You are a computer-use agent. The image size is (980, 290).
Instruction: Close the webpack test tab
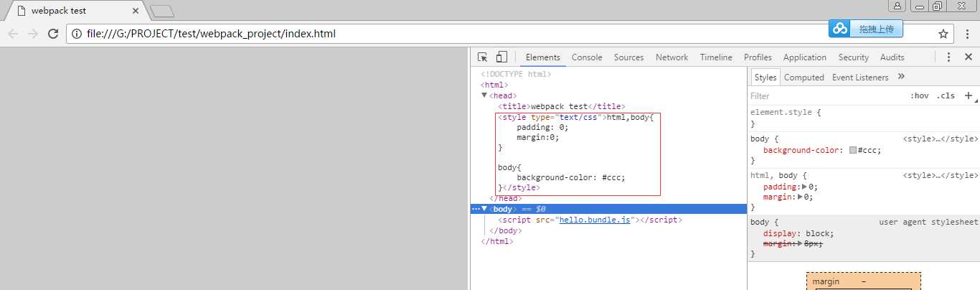[x=136, y=11]
